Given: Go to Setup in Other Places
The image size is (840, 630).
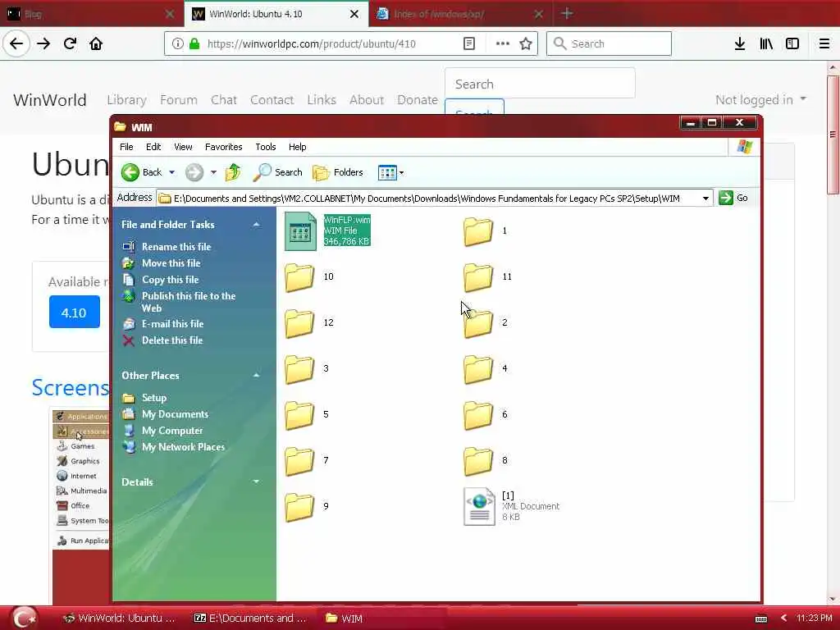Looking at the screenshot, I should (153, 398).
